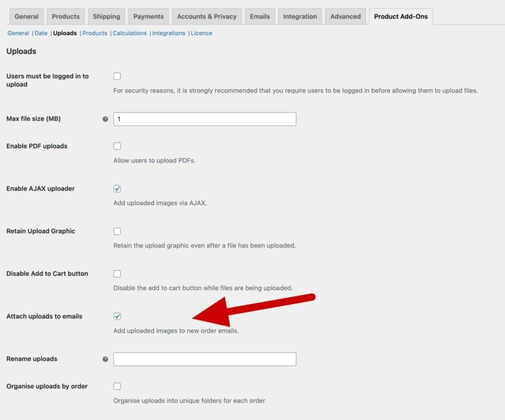Open the Accounts & Privacy tab
The height and width of the screenshot is (420, 505).
coord(207,16)
